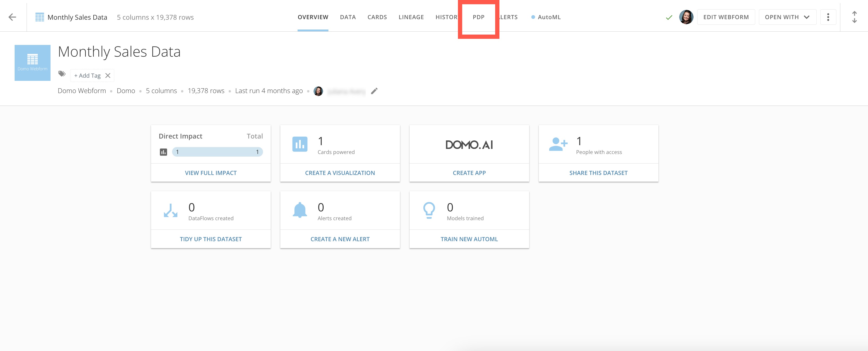
Task: Click the pencil icon to edit the owner
Action: pos(374,91)
